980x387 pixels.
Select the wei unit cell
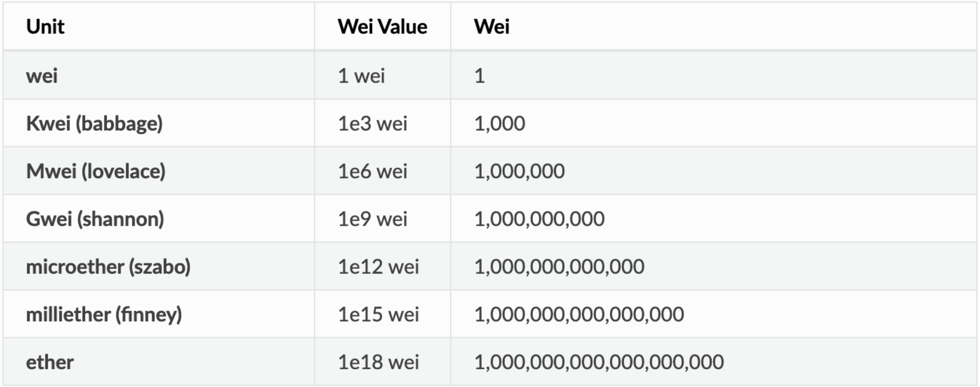(42, 76)
